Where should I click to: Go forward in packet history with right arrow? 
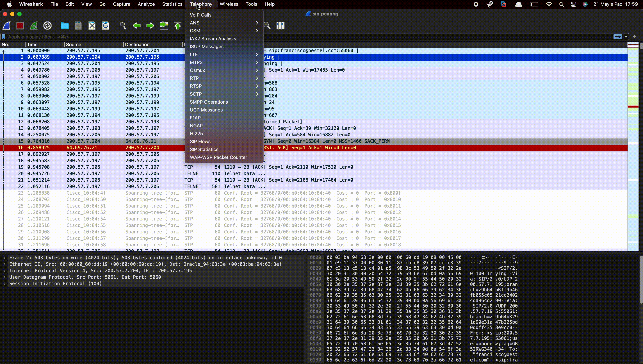tap(150, 26)
